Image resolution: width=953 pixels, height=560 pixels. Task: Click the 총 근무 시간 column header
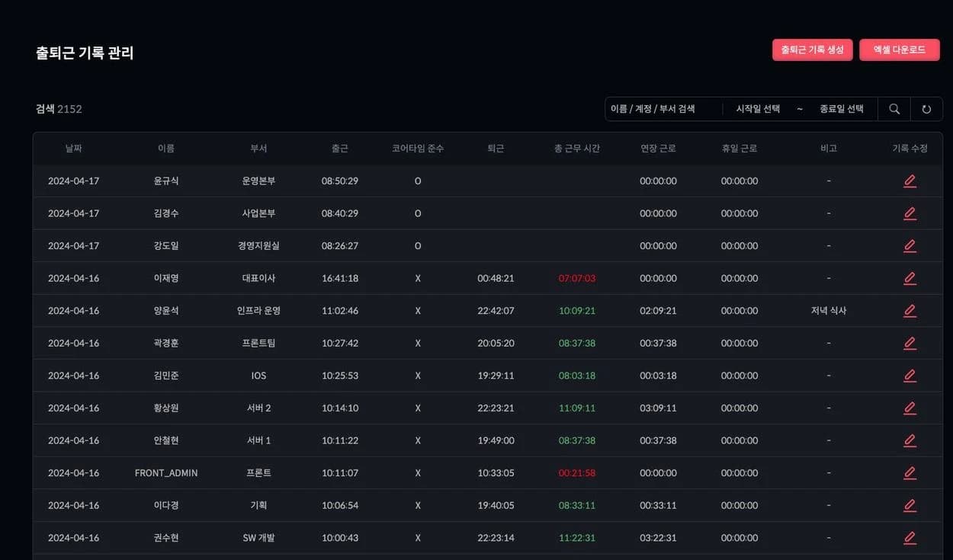(577, 149)
